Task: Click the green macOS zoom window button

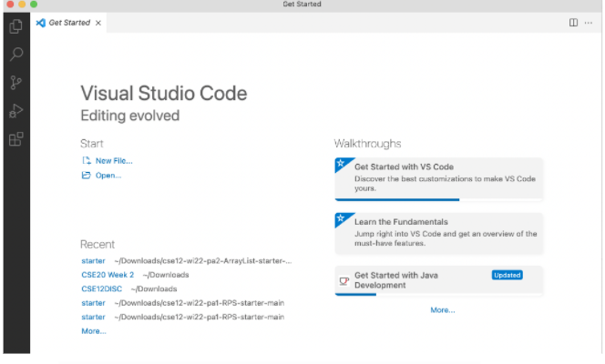Action: pyautogui.click(x=34, y=5)
